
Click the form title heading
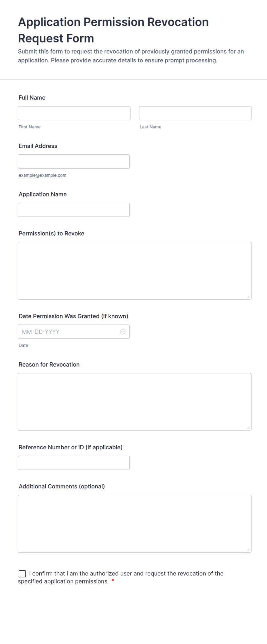point(113,30)
